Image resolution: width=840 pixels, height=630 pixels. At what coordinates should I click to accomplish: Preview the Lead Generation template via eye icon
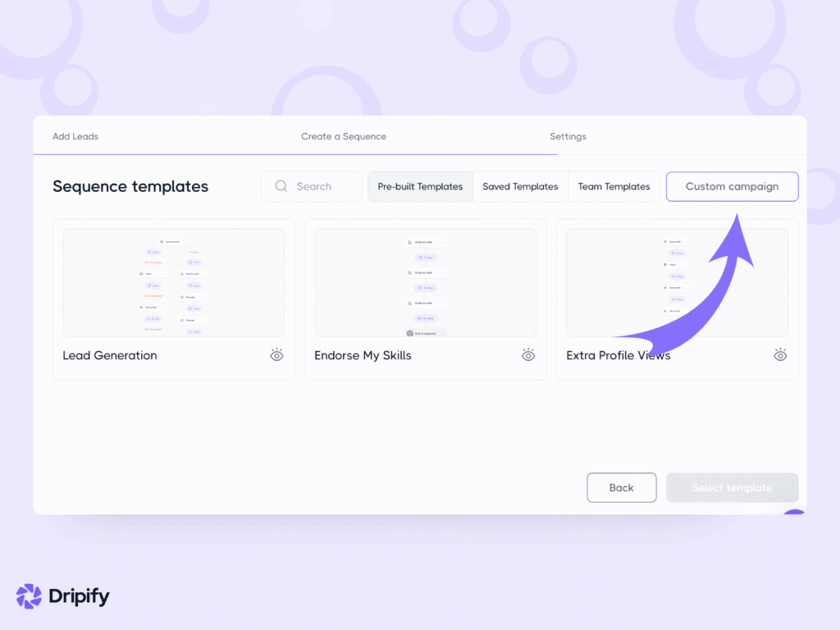tap(277, 355)
